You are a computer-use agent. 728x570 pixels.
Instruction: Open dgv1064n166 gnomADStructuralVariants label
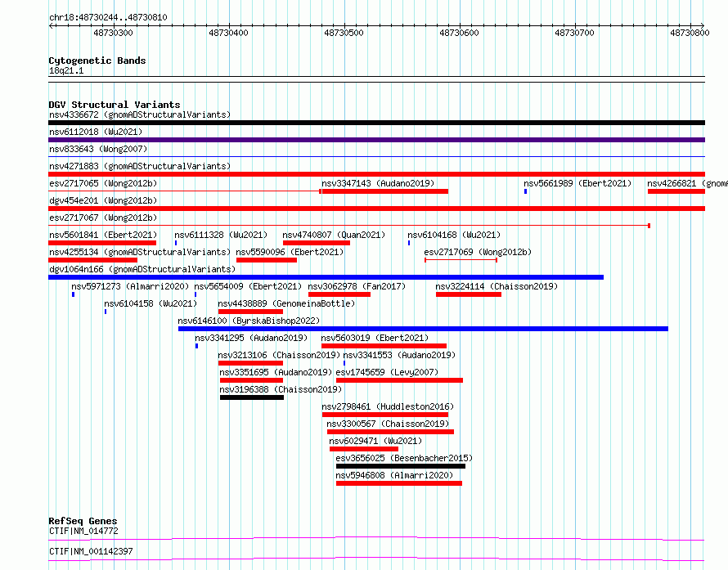(x=142, y=269)
